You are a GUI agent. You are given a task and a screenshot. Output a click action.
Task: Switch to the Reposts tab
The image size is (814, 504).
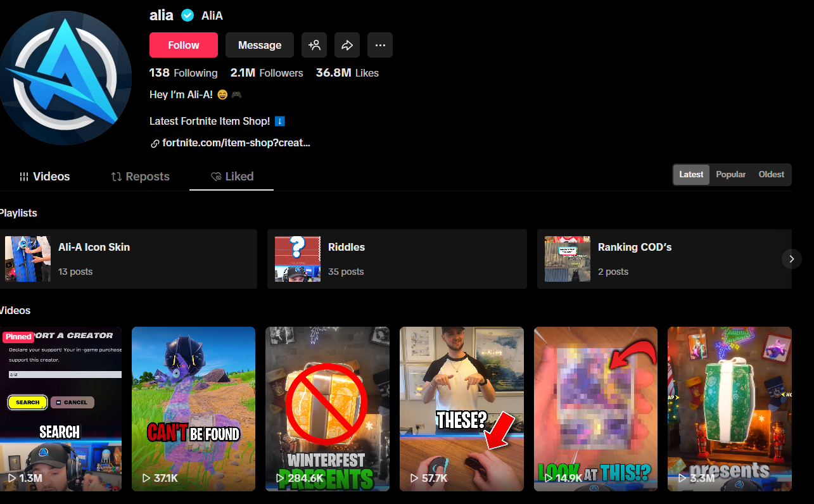tap(140, 176)
